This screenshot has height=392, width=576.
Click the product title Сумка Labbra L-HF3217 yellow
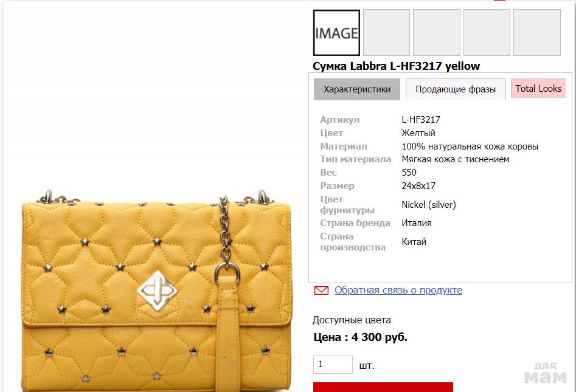click(x=396, y=66)
